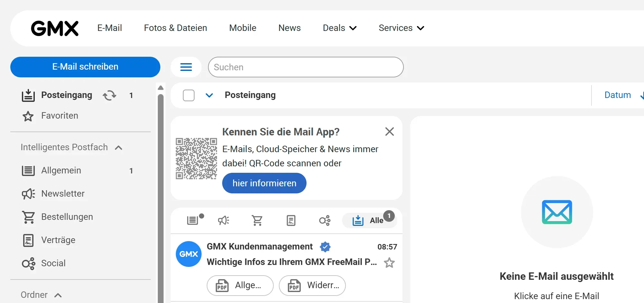Image resolution: width=644 pixels, height=303 pixels.
Task: Click E-Mail schreiben button
Action: pos(85,67)
